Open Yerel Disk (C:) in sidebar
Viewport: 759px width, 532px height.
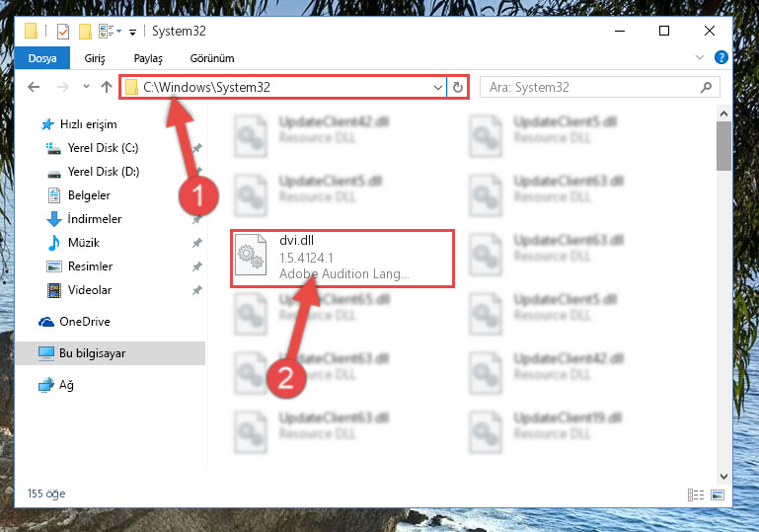click(x=103, y=148)
